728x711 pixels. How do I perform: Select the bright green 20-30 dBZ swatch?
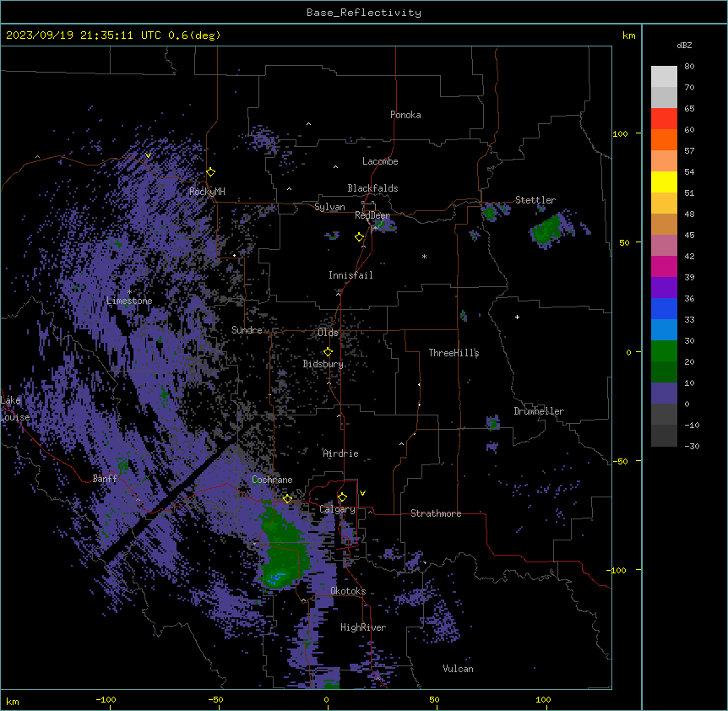[x=664, y=351]
